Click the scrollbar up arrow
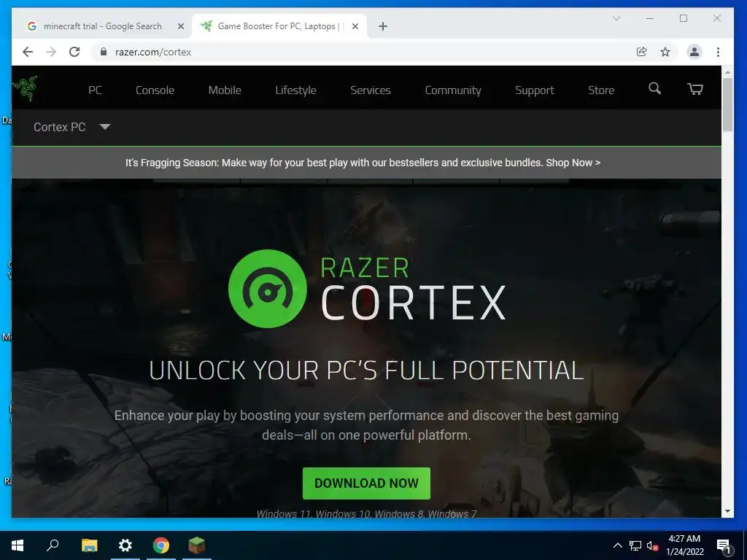The height and width of the screenshot is (560, 747). click(x=727, y=72)
